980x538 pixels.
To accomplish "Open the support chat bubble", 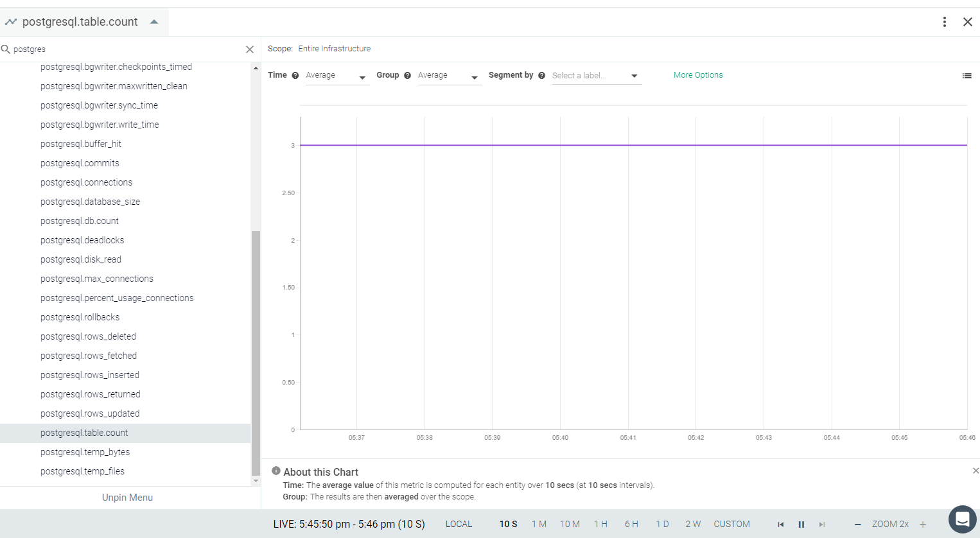I will click(962, 519).
